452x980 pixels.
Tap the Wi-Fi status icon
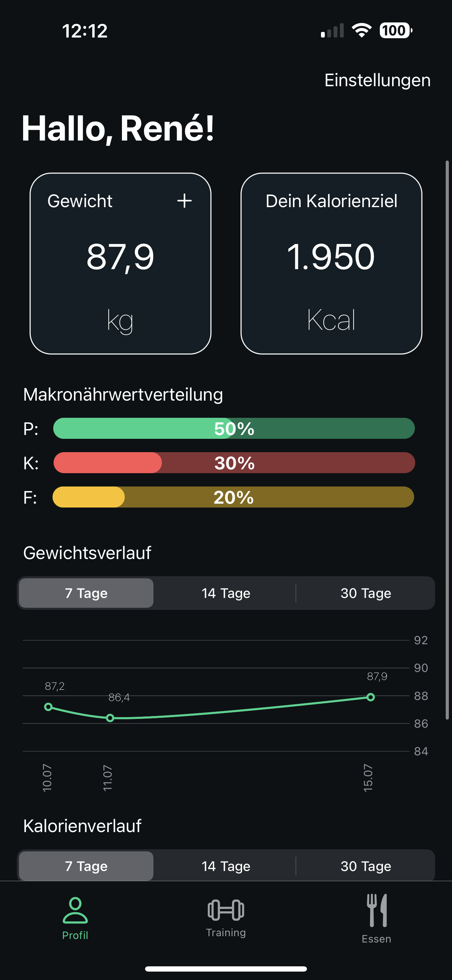(x=362, y=30)
